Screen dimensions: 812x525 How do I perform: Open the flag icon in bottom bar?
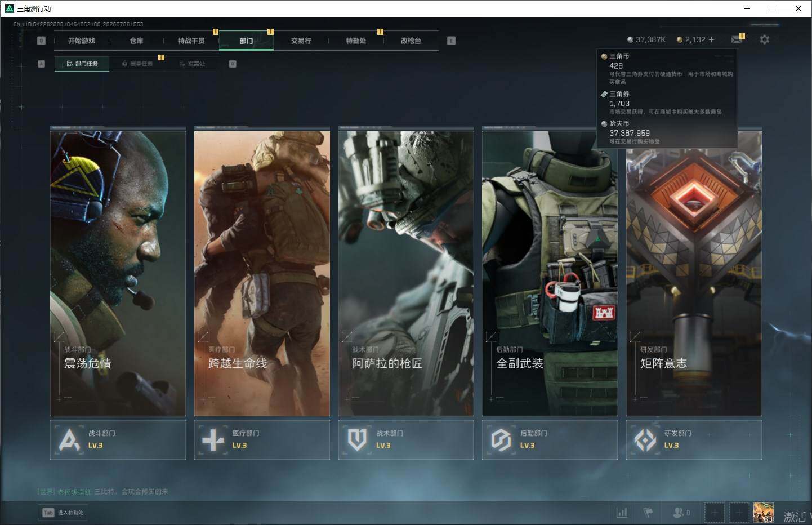point(648,513)
